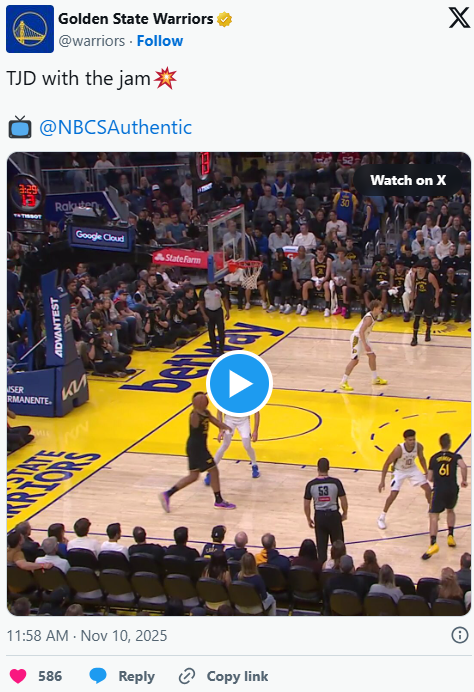Click the collision emoji after jam
Image resolution: width=474 pixels, height=692 pixels.
click(166, 78)
